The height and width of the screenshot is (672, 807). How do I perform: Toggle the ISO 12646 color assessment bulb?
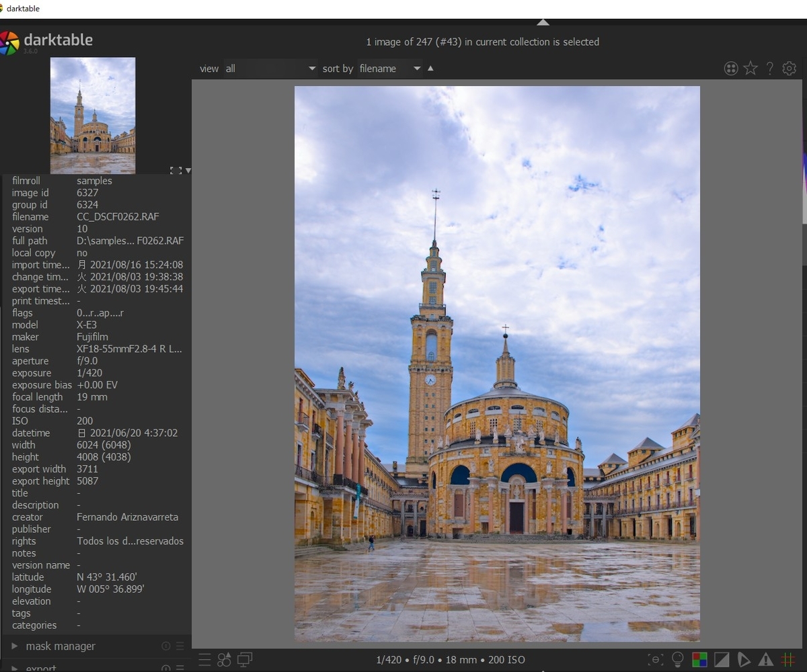[677, 660]
